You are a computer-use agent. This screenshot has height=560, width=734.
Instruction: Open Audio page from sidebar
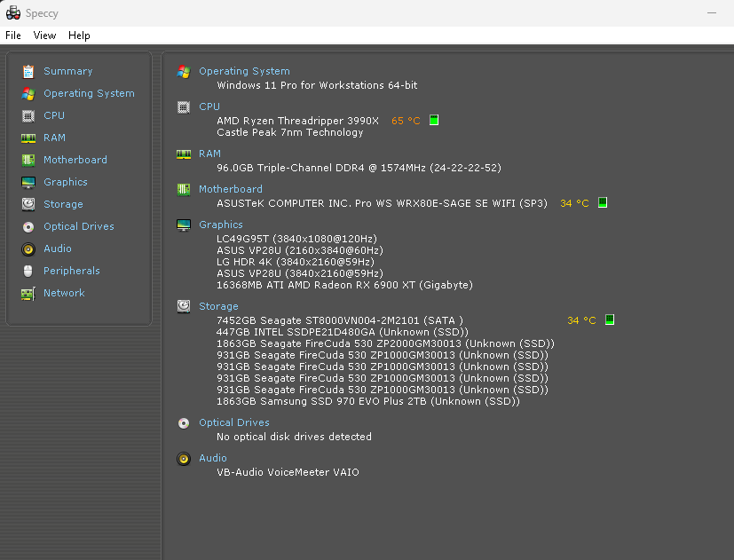point(58,248)
